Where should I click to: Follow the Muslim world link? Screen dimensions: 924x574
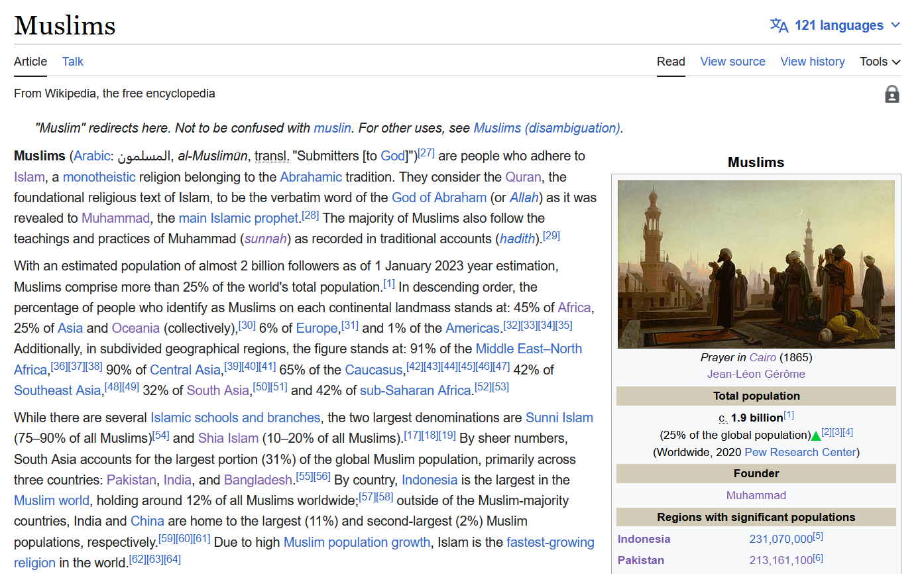point(52,500)
